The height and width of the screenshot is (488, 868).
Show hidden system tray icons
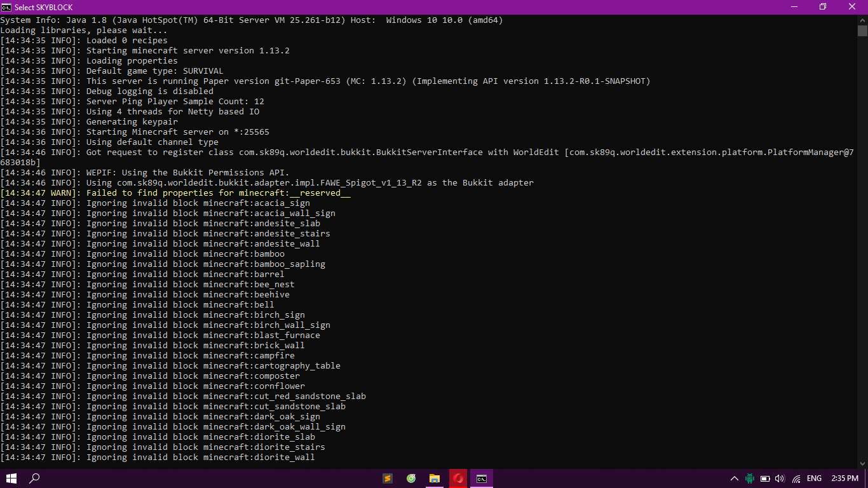pyautogui.click(x=735, y=478)
